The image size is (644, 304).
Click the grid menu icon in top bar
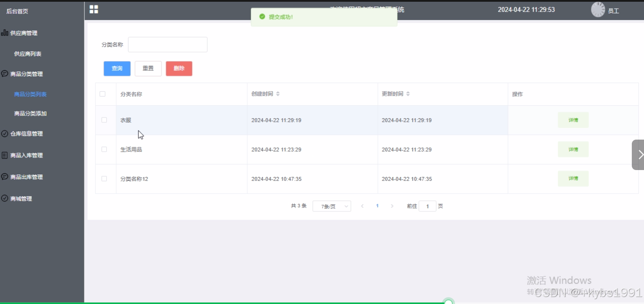tap(94, 9)
